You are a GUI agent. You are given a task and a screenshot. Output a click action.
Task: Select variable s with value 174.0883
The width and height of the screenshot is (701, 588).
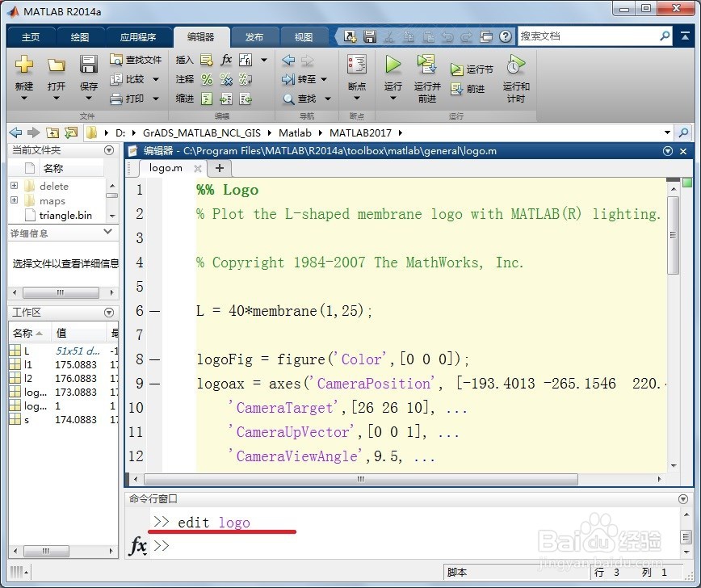pyautogui.click(x=63, y=419)
